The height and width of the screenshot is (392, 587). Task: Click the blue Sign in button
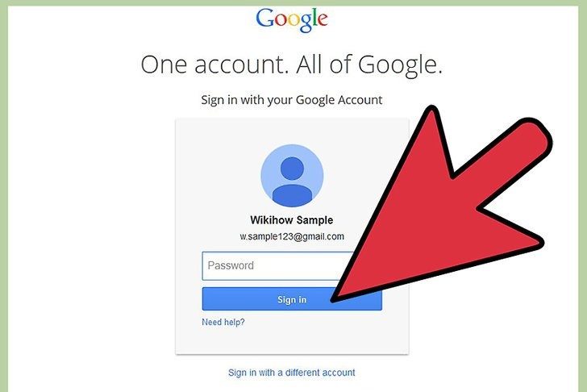pyautogui.click(x=292, y=298)
